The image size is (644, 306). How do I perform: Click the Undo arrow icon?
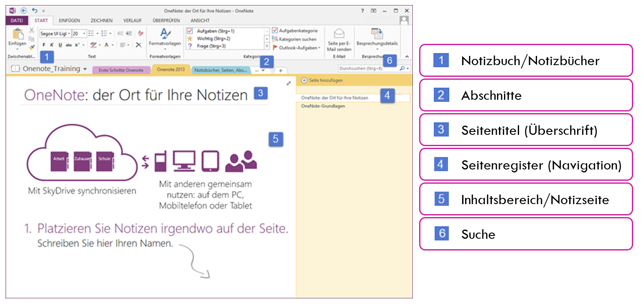point(35,11)
